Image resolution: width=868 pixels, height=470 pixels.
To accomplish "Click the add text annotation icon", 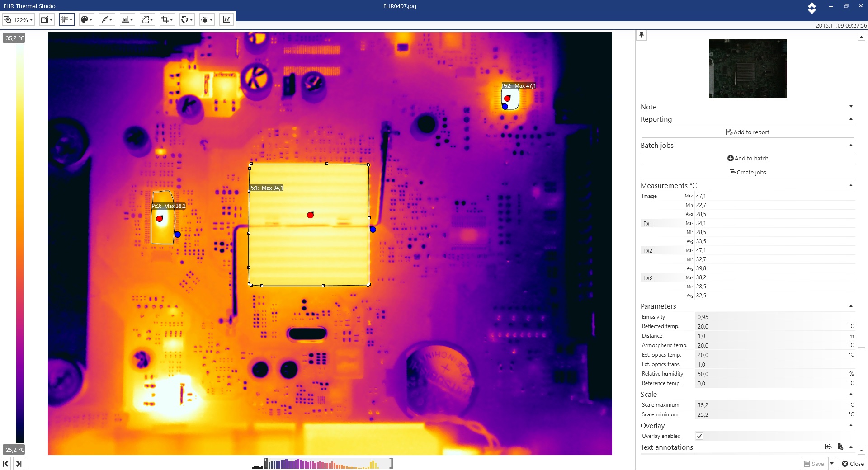I will pos(840,447).
